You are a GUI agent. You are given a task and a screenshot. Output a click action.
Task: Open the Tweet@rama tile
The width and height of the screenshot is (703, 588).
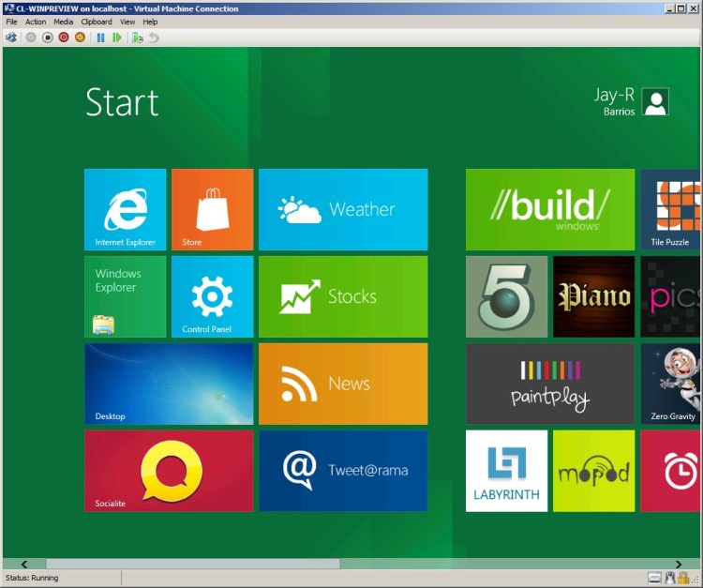(343, 471)
